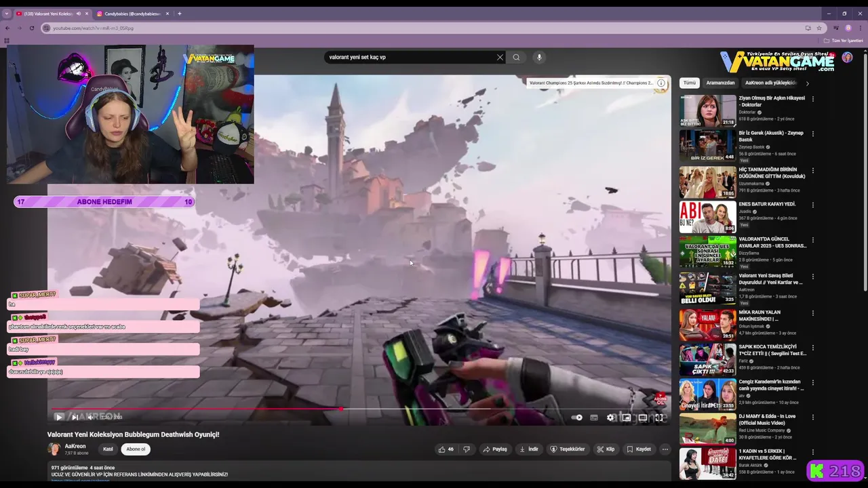This screenshot has width=868, height=488.
Task: Open the AaKreon channel name link
Action: pos(75,447)
